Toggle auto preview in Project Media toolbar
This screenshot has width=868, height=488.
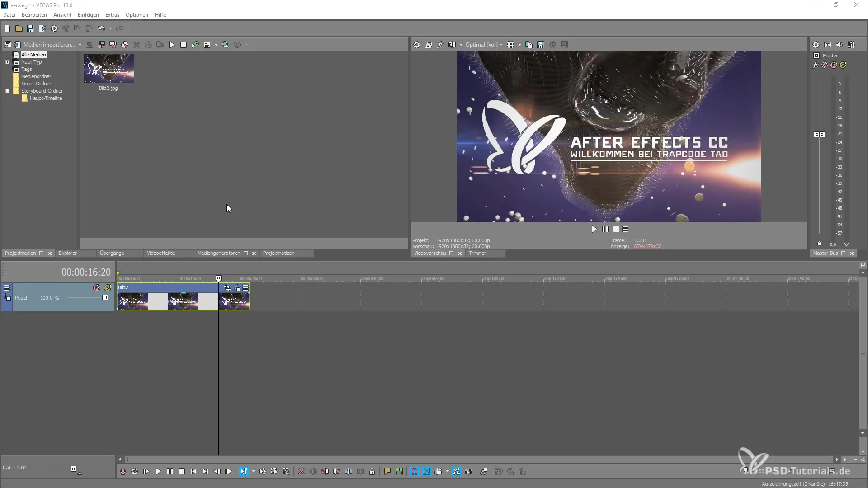(x=195, y=45)
